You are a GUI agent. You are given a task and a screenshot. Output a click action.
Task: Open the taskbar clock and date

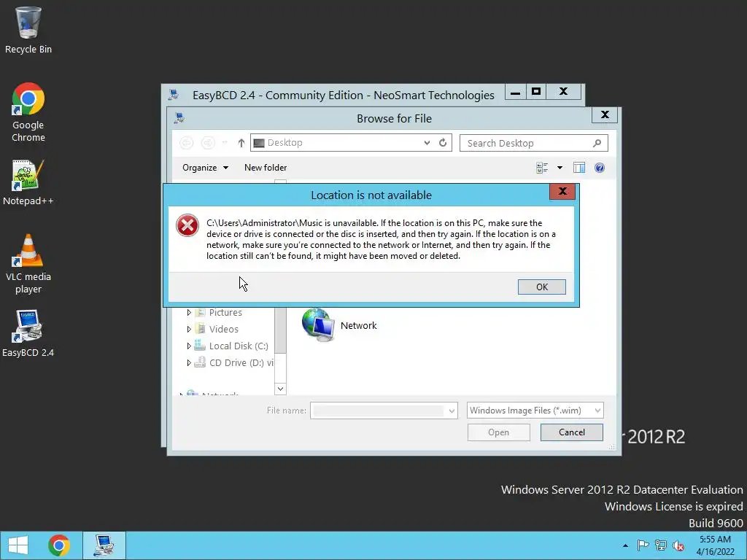[715, 545]
